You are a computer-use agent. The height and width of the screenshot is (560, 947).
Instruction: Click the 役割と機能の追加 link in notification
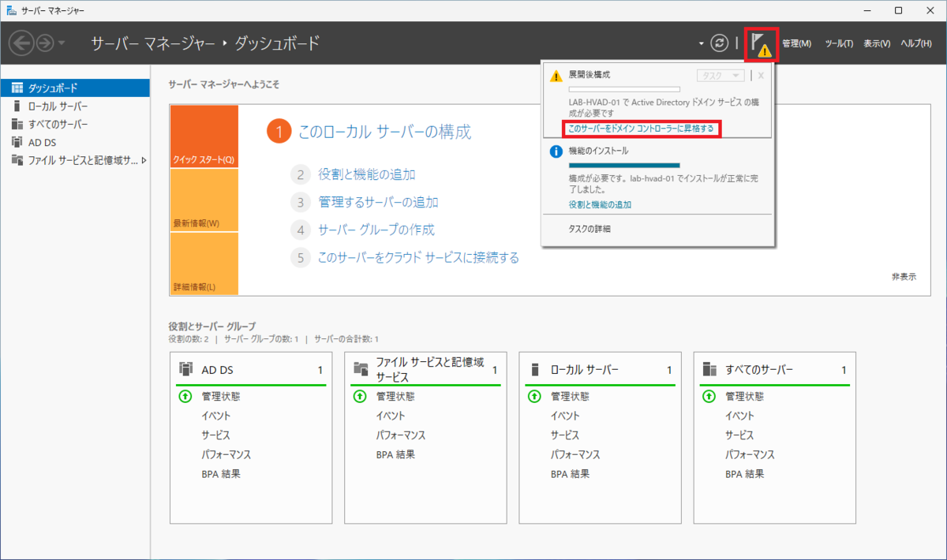click(x=600, y=204)
